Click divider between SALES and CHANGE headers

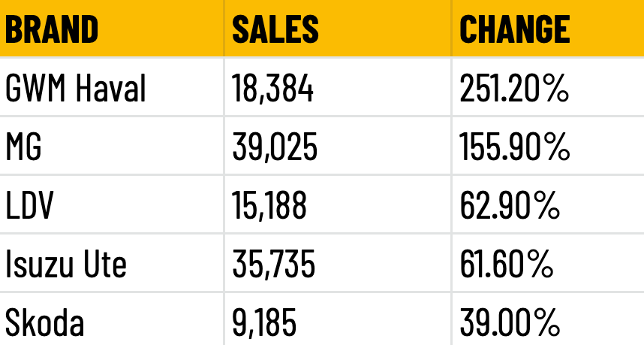pos(452,28)
